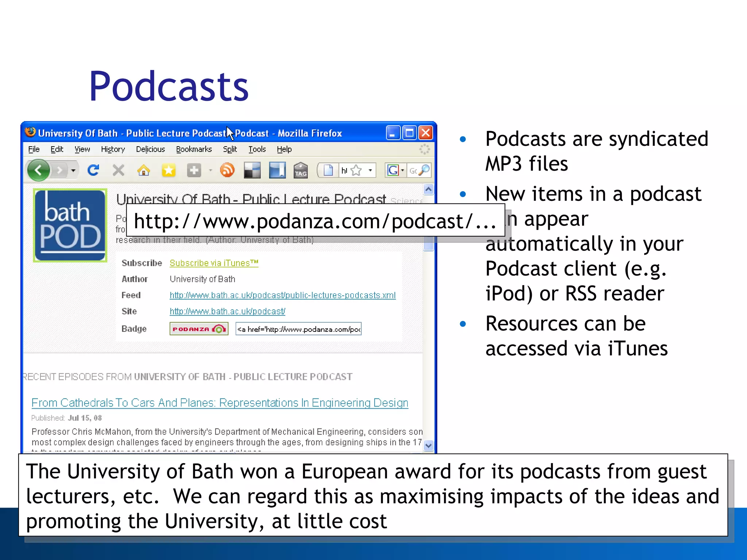Click the Forward arrow button
The height and width of the screenshot is (560, 747).
point(59,170)
